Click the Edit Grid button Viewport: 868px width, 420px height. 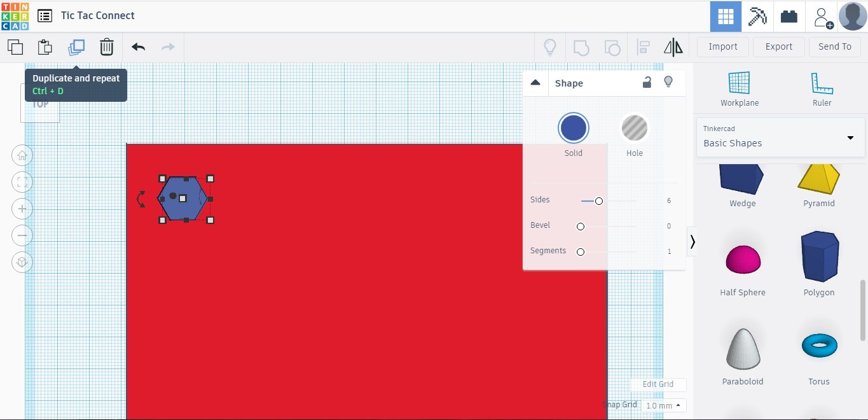pyautogui.click(x=658, y=384)
